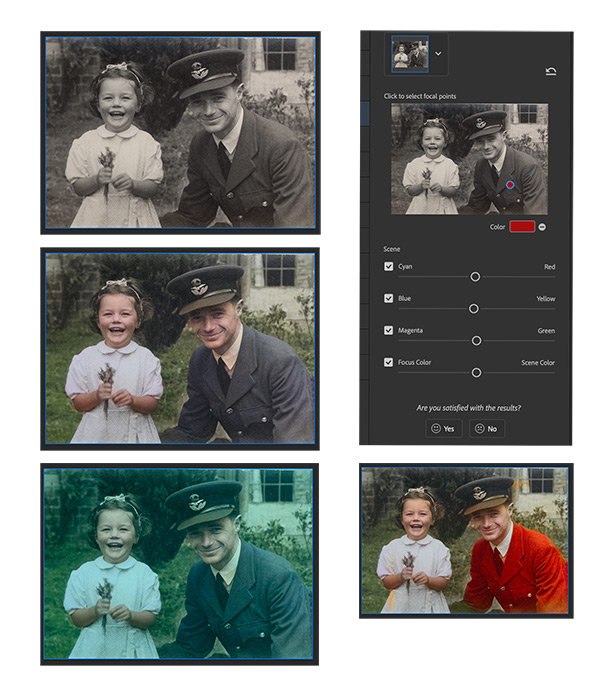Click the red Color swatch
The height and width of the screenshot is (691, 600).
coord(522,227)
